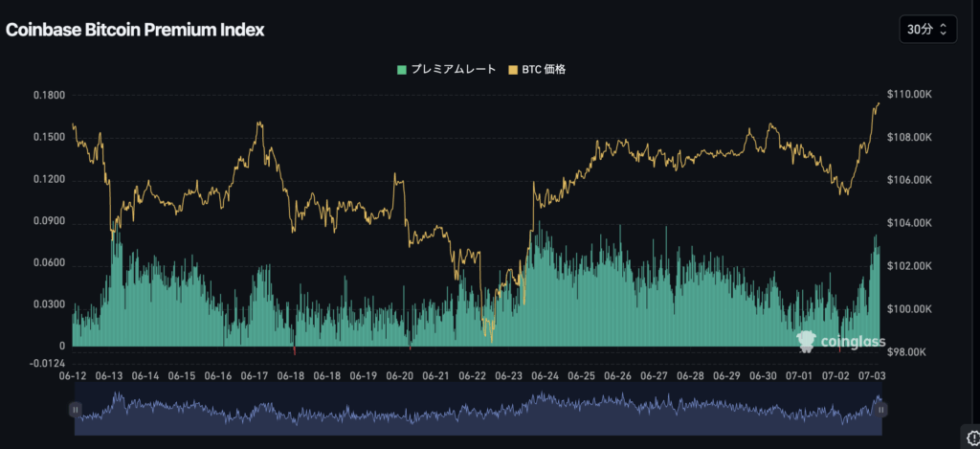Viewport: 980px width, 449px height.
Task: Click the 06-28 date label
Action: (x=691, y=376)
